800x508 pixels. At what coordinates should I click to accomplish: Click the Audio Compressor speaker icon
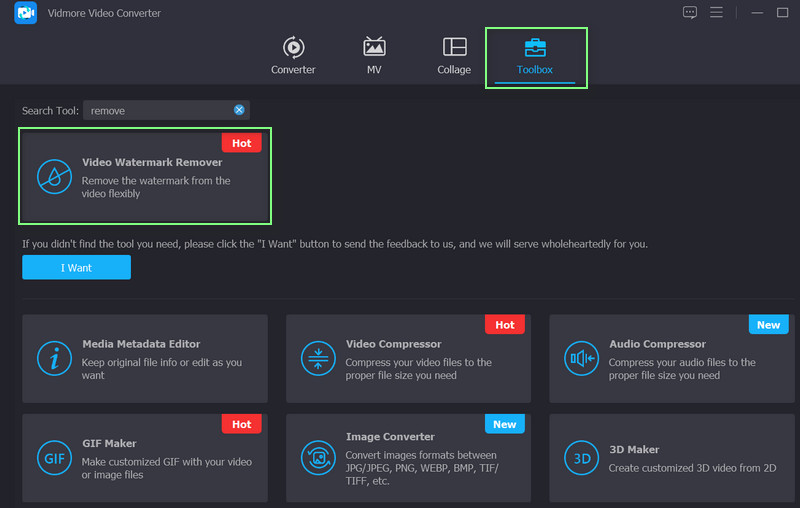[581, 358]
